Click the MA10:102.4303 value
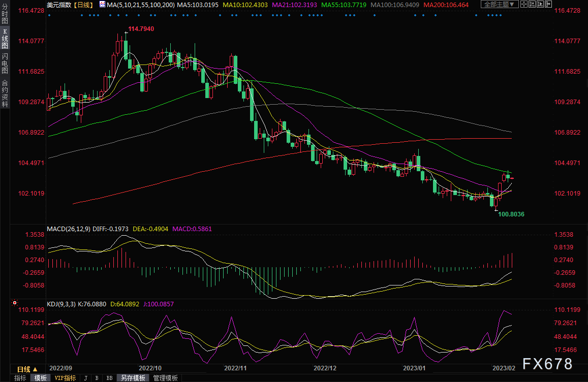This screenshot has width=588, height=382. [x=245, y=5]
